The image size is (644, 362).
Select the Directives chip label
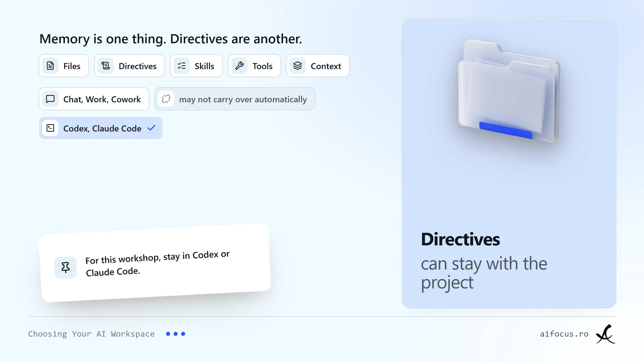(x=137, y=66)
